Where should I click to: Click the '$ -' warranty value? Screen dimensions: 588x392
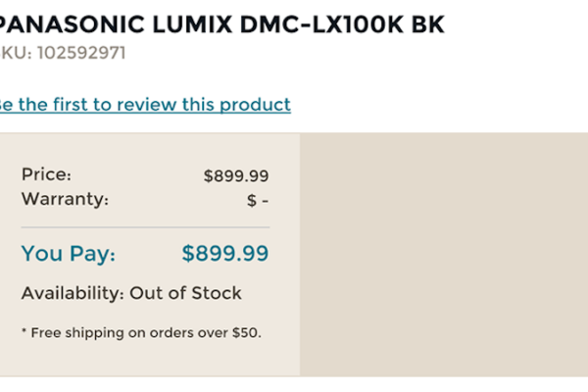tap(257, 200)
